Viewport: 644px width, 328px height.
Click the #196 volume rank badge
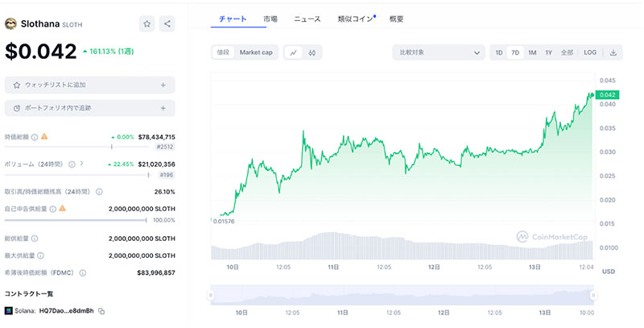[167, 175]
